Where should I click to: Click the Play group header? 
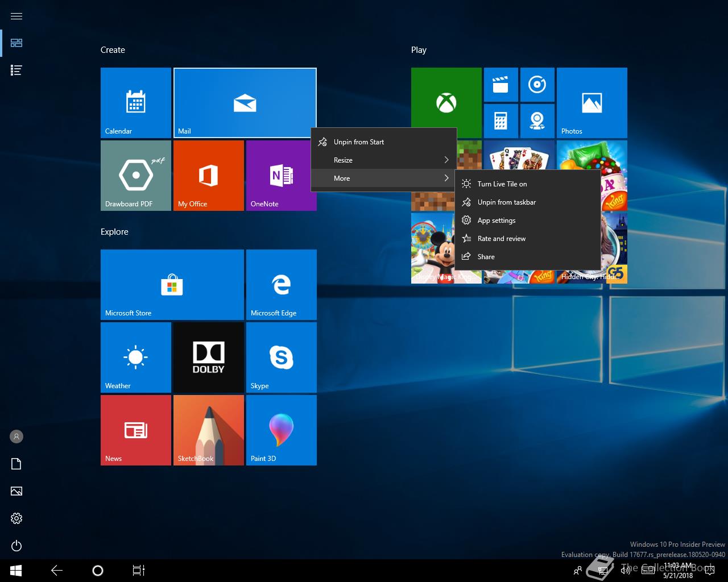coord(419,50)
